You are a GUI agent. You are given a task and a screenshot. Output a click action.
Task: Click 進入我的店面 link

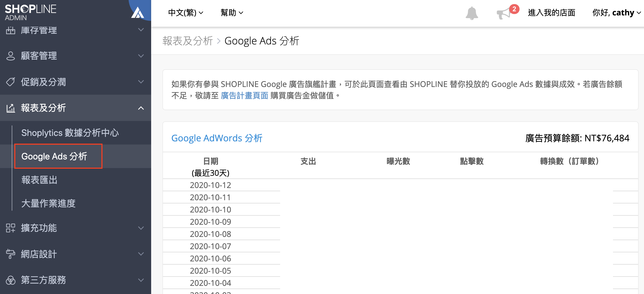(x=551, y=12)
